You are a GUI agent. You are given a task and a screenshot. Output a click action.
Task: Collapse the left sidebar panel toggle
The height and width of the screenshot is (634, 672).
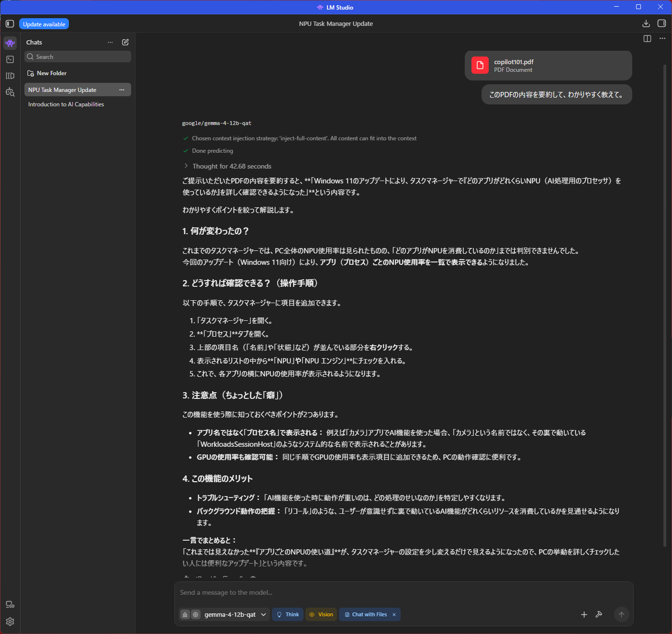click(x=10, y=23)
